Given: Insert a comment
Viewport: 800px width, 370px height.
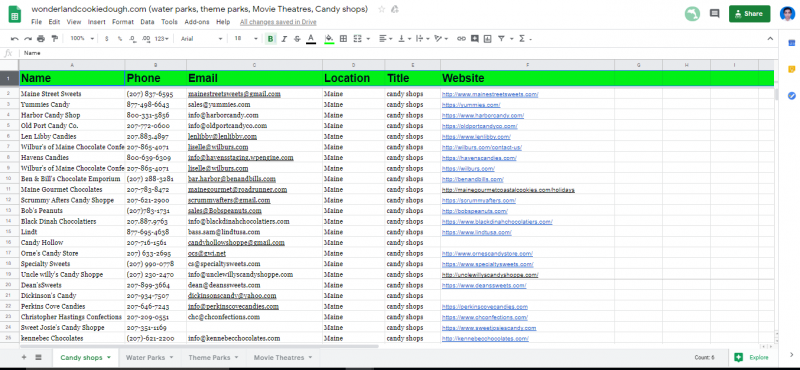Looking at the screenshot, I should (x=475, y=39).
